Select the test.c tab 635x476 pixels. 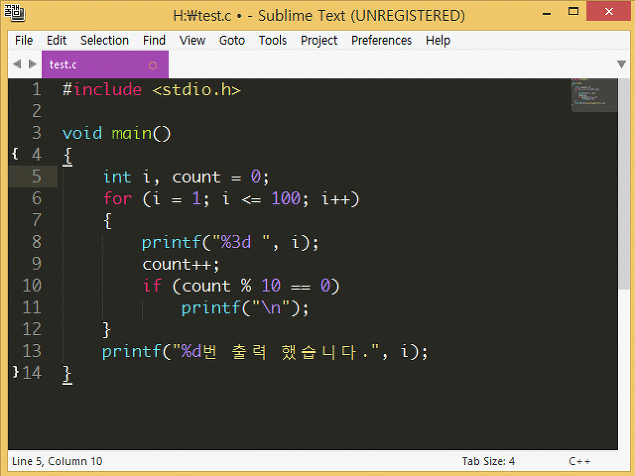click(105, 64)
